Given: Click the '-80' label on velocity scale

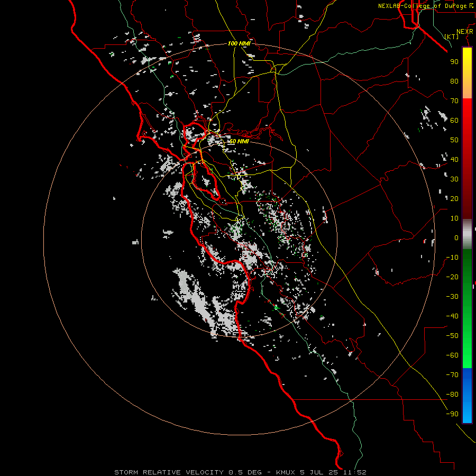Looking at the screenshot, I should click(452, 395).
